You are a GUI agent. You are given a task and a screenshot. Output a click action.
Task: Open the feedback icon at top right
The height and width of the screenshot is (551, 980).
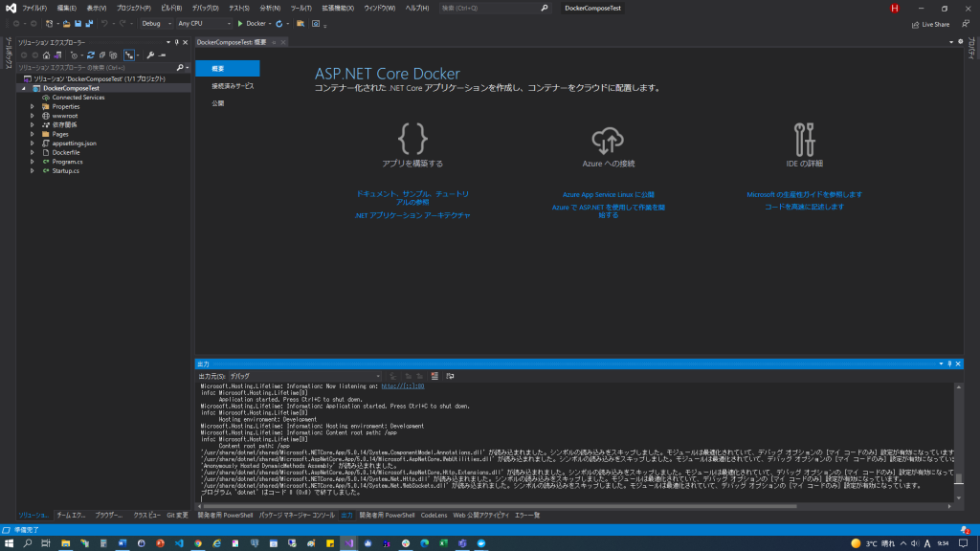(966, 24)
